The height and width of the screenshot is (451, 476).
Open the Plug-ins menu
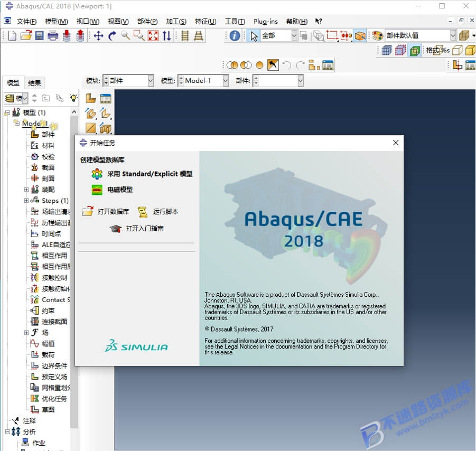266,21
